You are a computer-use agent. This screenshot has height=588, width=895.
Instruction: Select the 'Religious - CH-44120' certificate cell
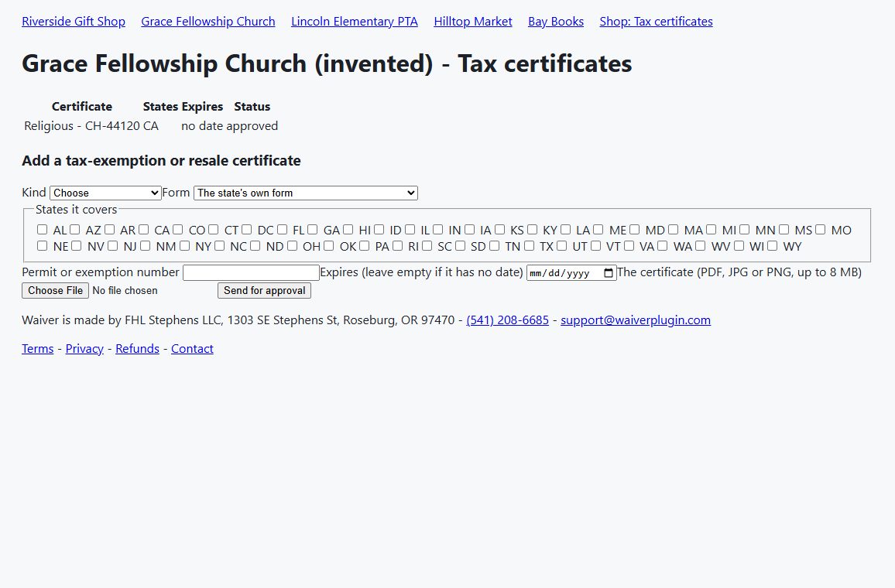82,126
